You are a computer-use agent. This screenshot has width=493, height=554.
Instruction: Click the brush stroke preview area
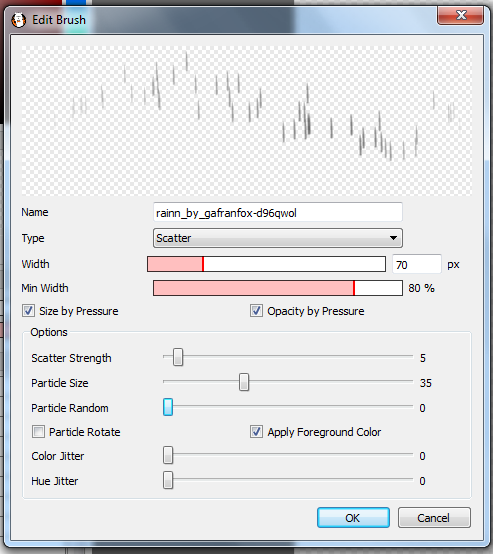click(x=246, y=120)
